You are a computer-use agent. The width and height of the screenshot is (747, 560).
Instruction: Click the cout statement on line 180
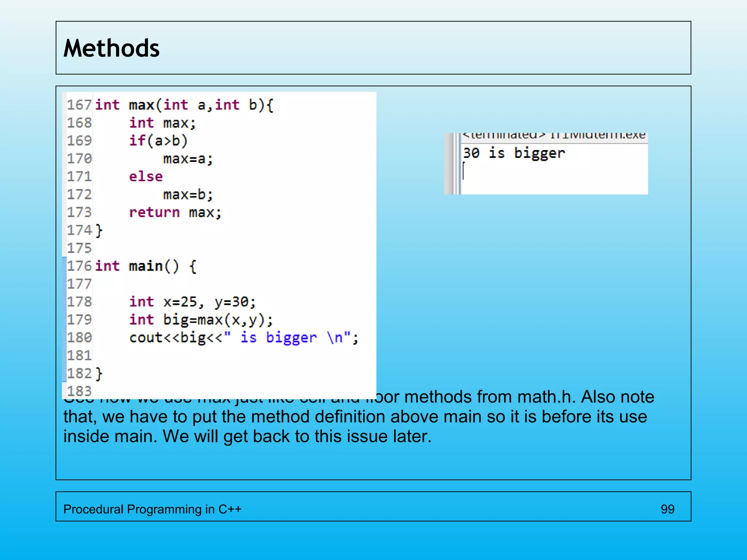[x=244, y=338]
